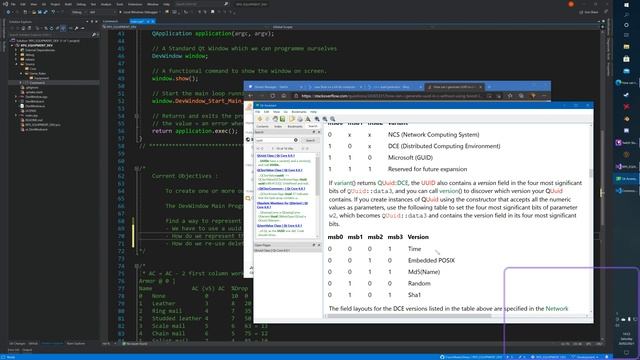Find in text icon in Qt Assistant
The height and width of the screenshot is (360, 640).
[x=308, y=119]
